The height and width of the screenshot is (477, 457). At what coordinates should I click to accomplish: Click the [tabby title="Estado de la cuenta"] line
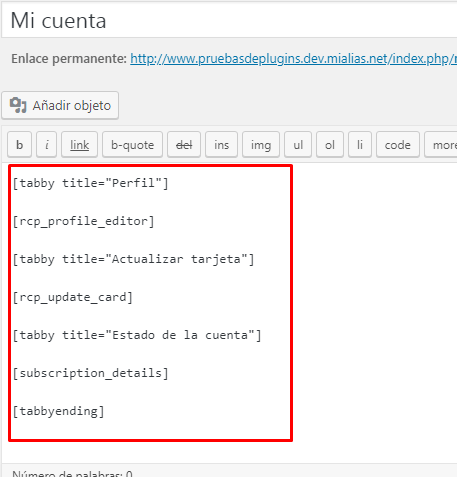tap(137, 335)
